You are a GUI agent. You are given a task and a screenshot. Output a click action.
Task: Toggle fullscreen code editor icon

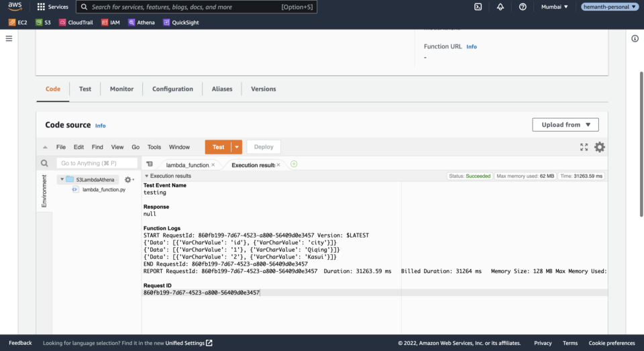pos(584,147)
